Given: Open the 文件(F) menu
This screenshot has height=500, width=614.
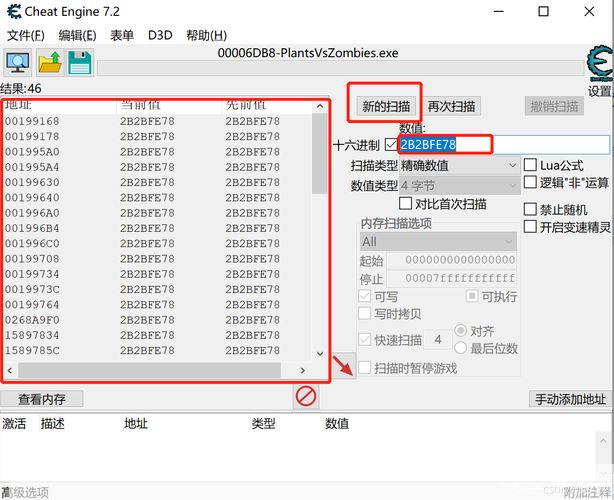Looking at the screenshot, I should point(26,36).
